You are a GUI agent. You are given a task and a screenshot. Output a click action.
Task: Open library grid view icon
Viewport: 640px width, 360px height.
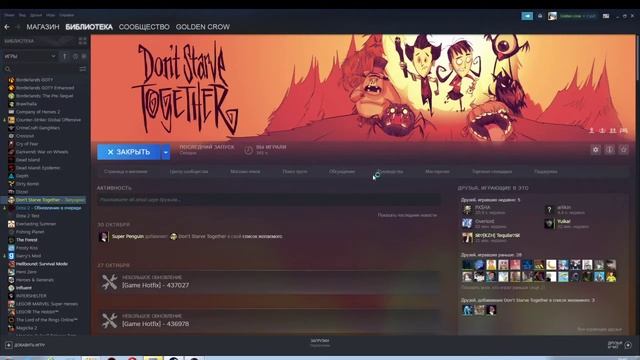[x=82, y=41]
